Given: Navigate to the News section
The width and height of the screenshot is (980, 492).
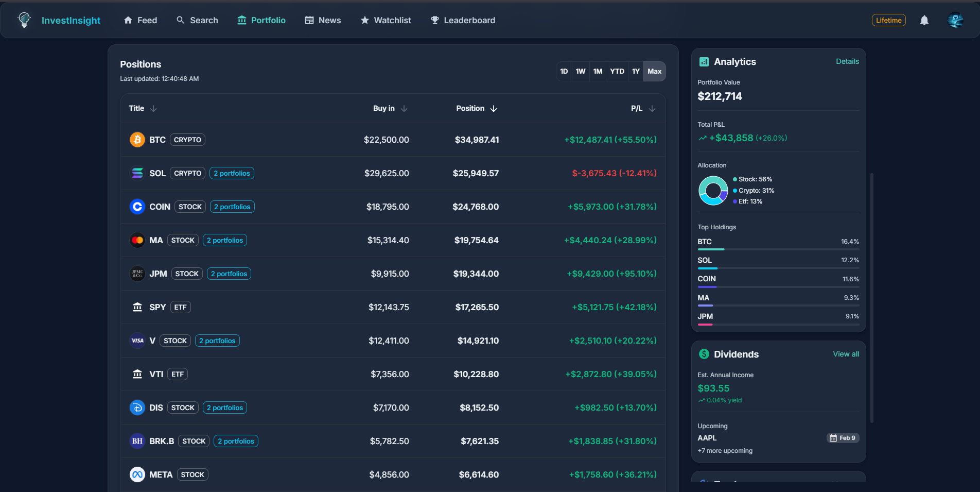Looking at the screenshot, I should pyautogui.click(x=322, y=20).
